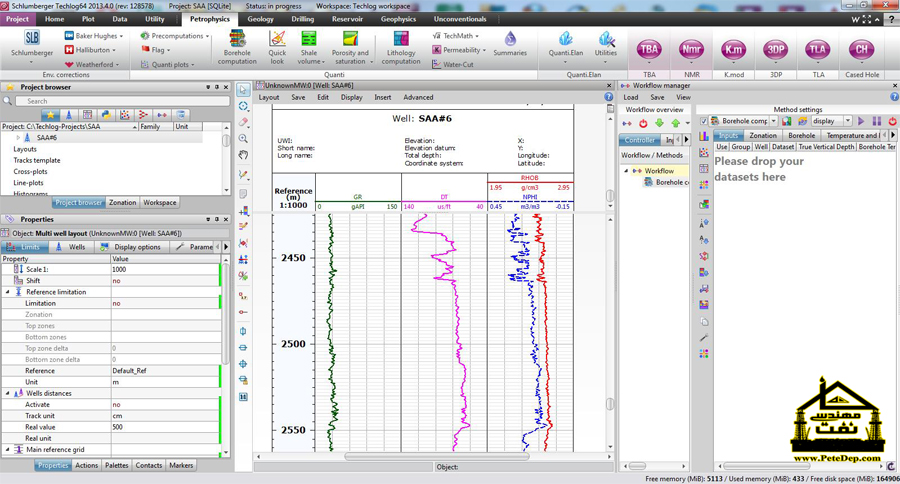Image resolution: width=900 pixels, height=484 pixels.
Task: Collapse the Reference limitation group
Action: point(7,292)
